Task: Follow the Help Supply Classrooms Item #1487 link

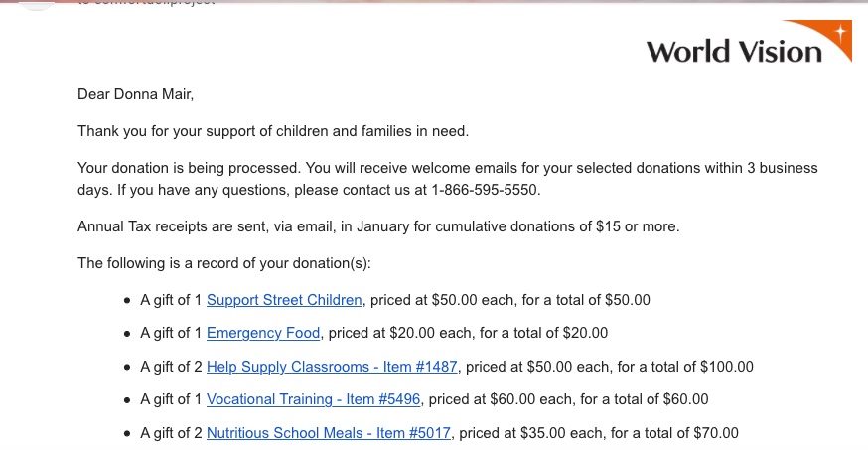Action: point(332,367)
